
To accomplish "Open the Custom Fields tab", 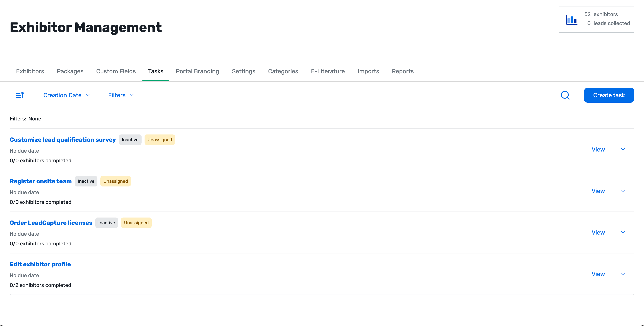I will pos(116,71).
